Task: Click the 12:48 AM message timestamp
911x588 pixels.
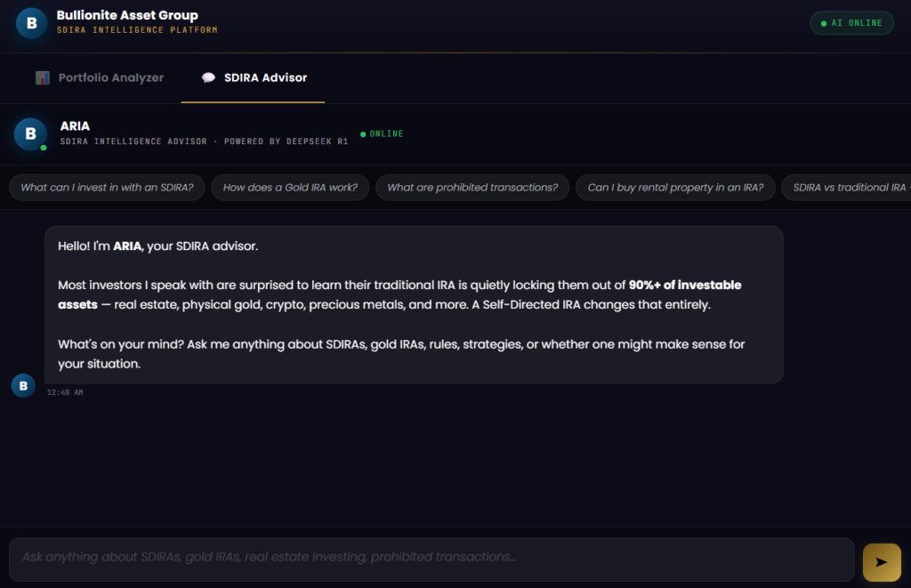Action: coord(65,392)
